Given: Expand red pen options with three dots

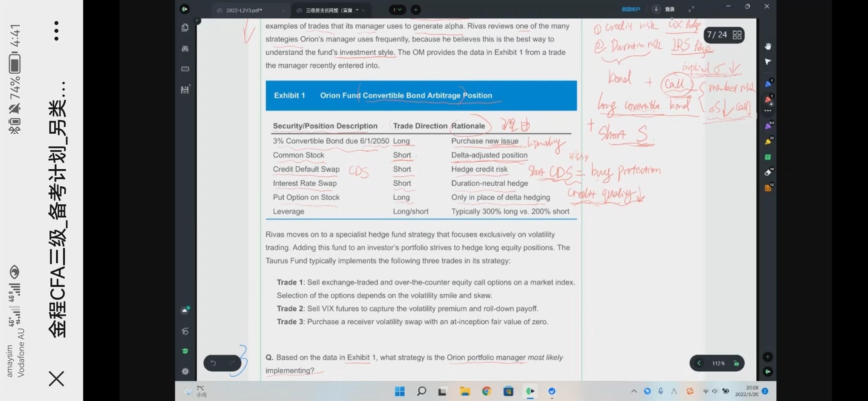Looking at the screenshot, I should pos(767,111).
